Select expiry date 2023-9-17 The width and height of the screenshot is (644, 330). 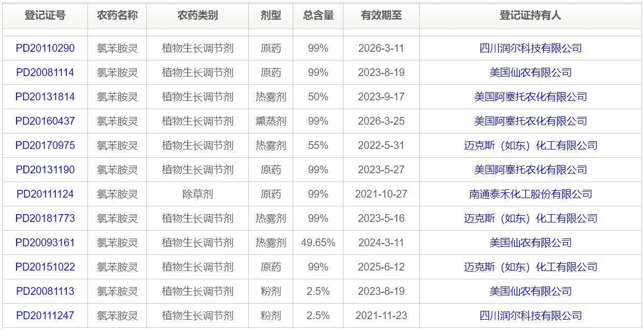[x=381, y=97]
